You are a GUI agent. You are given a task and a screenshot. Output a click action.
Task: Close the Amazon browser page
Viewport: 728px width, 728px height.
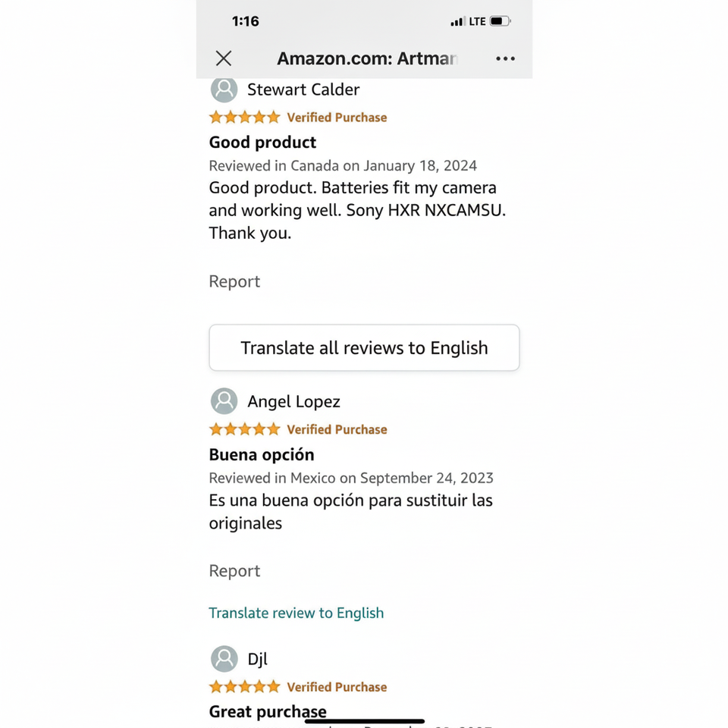click(x=223, y=58)
